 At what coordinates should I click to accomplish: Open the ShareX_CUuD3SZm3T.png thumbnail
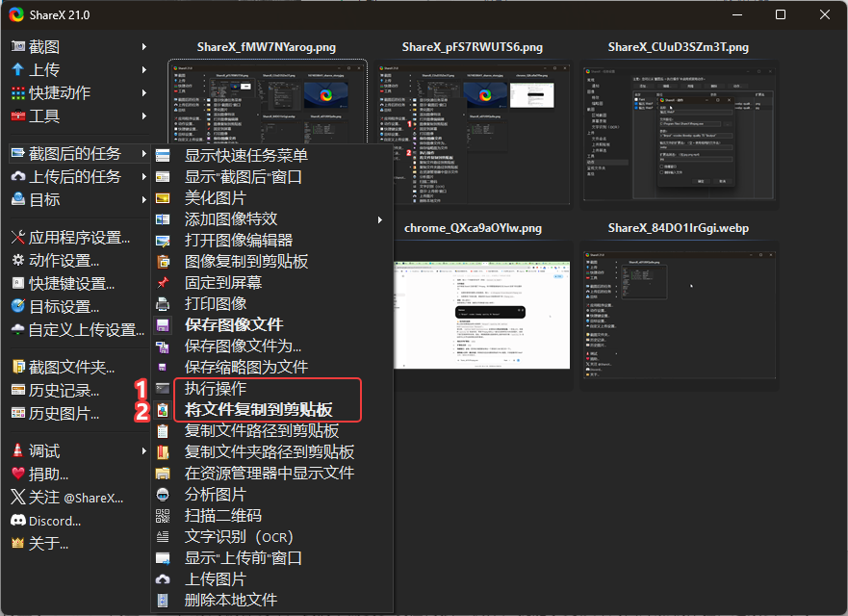(679, 134)
